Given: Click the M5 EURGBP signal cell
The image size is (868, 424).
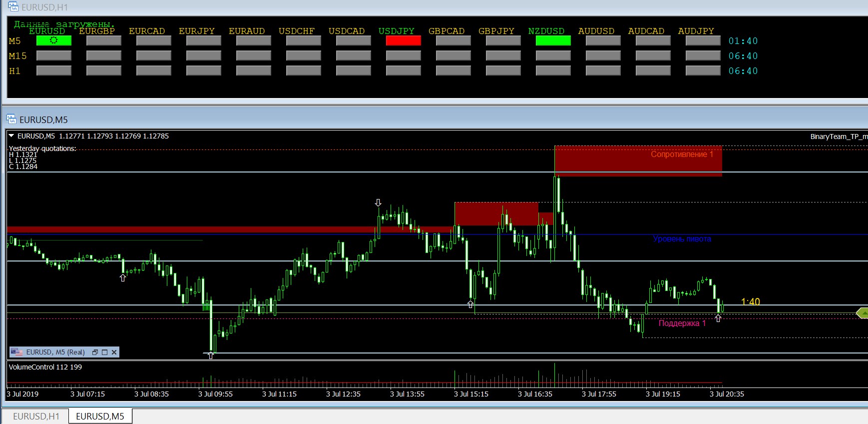Looking at the screenshot, I should pyautogui.click(x=104, y=40).
